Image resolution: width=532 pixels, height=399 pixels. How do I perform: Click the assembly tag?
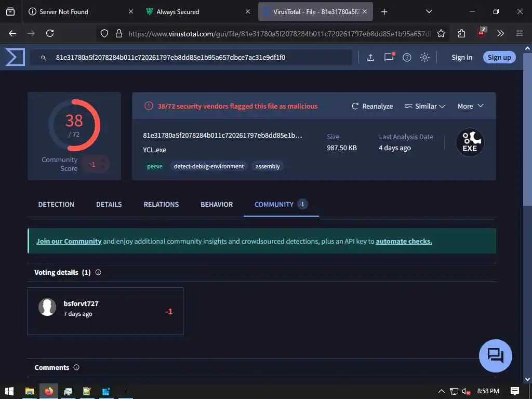[268, 166]
